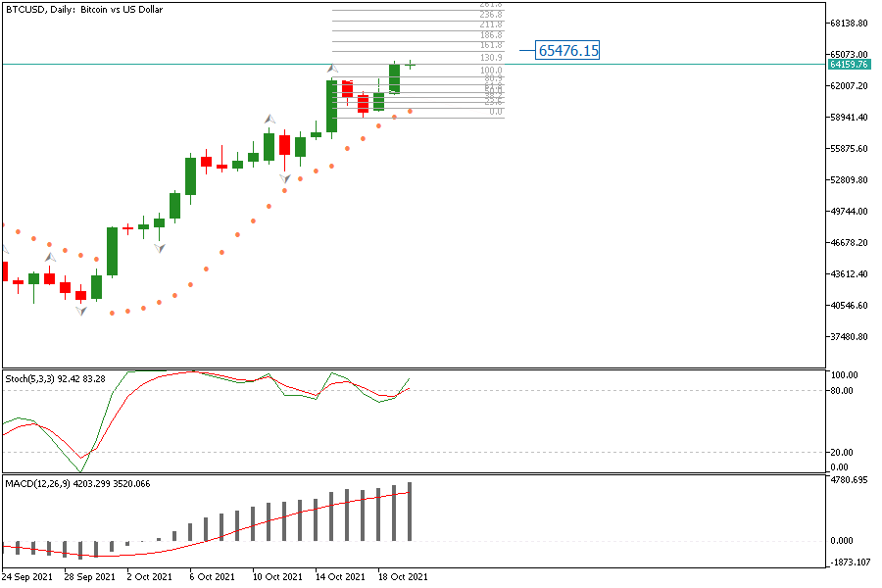Viewport: 882px width, 588px height.
Task: Click the 52809.80 price axis value
Action: [849, 180]
